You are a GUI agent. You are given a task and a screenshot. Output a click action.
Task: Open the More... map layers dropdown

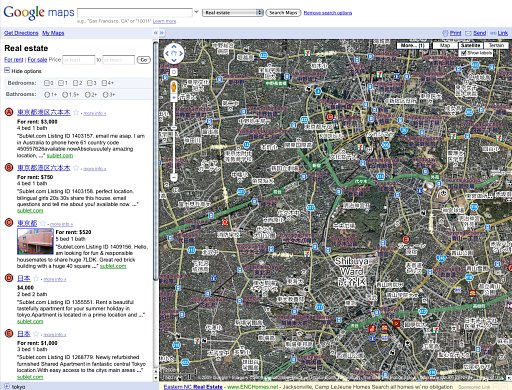[x=412, y=45]
